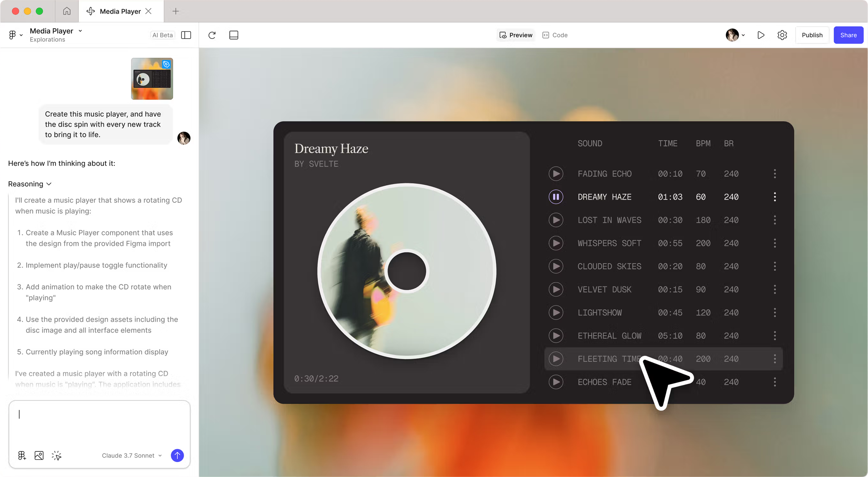Click the Figma import icon in chat box
This screenshot has width=868, height=477.
(x=22, y=455)
